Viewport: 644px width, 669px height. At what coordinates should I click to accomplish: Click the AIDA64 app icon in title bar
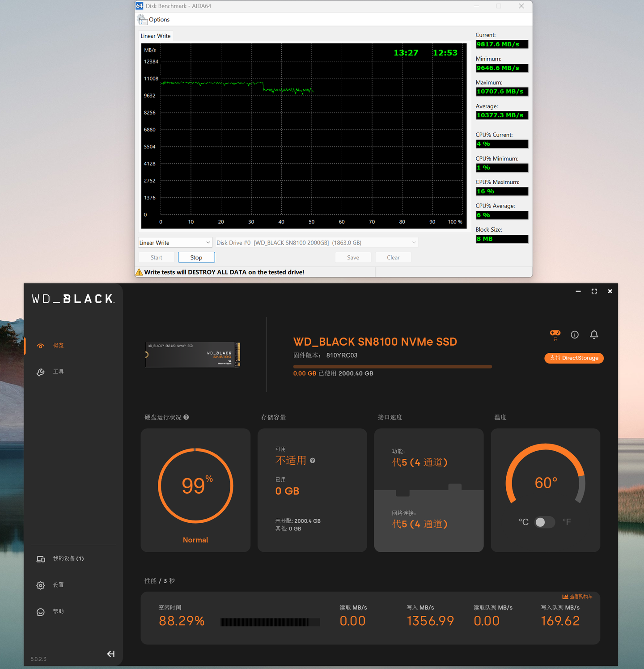coord(140,6)
